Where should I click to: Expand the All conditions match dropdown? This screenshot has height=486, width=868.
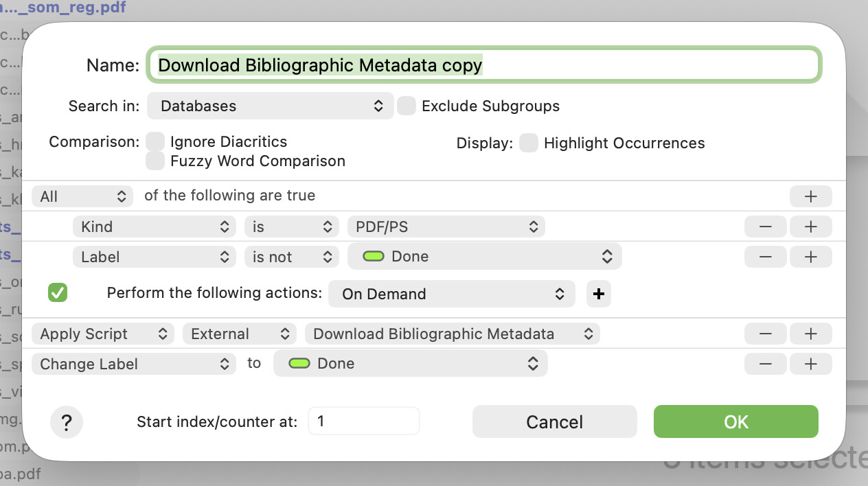[82, 196]
